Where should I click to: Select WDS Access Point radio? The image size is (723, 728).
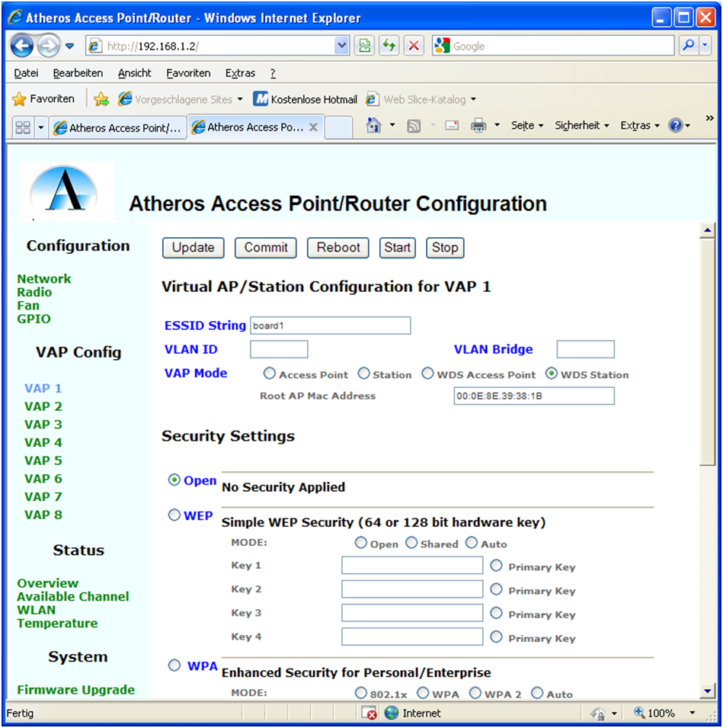427,374
